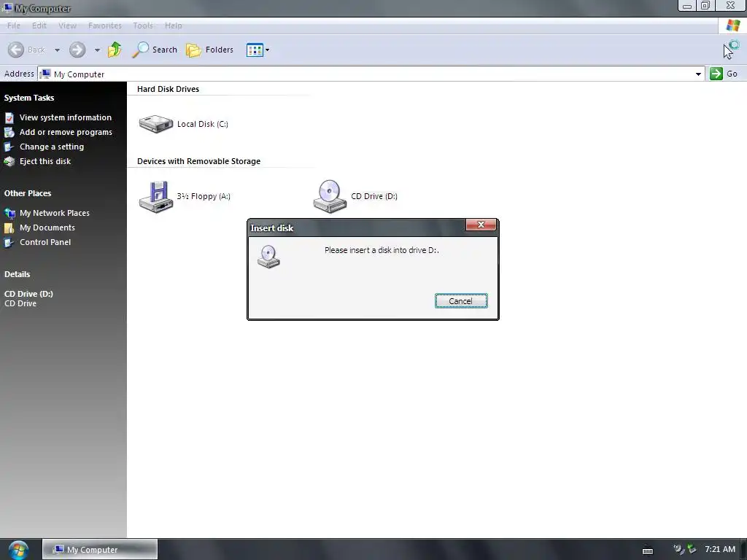Click Change a setting link
This screenshot has width=747, height=560.
(x=52, y=147)
